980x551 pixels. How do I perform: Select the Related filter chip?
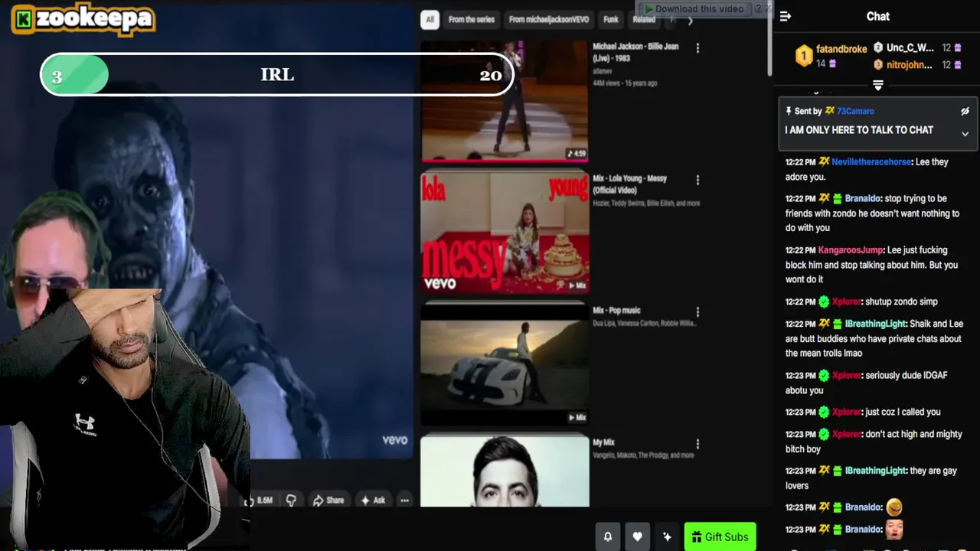point(644,20)
